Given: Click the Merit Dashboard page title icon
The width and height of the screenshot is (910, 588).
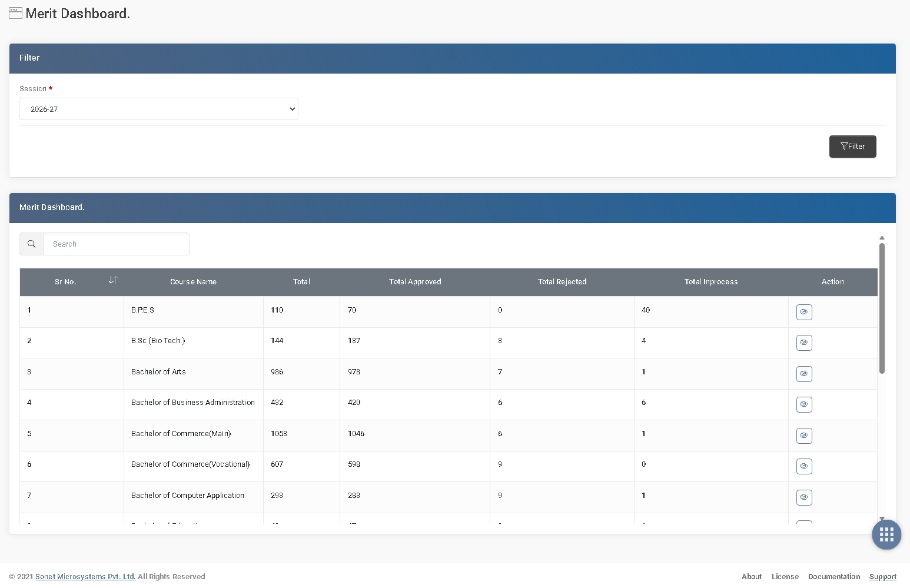Looking at the screenshot, I should point(16,13).
